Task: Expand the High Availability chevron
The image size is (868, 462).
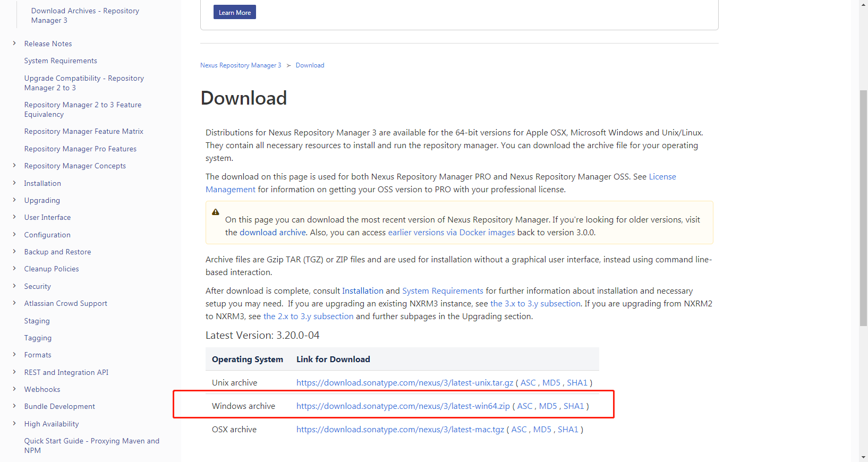Action: (x=14, y=424)
